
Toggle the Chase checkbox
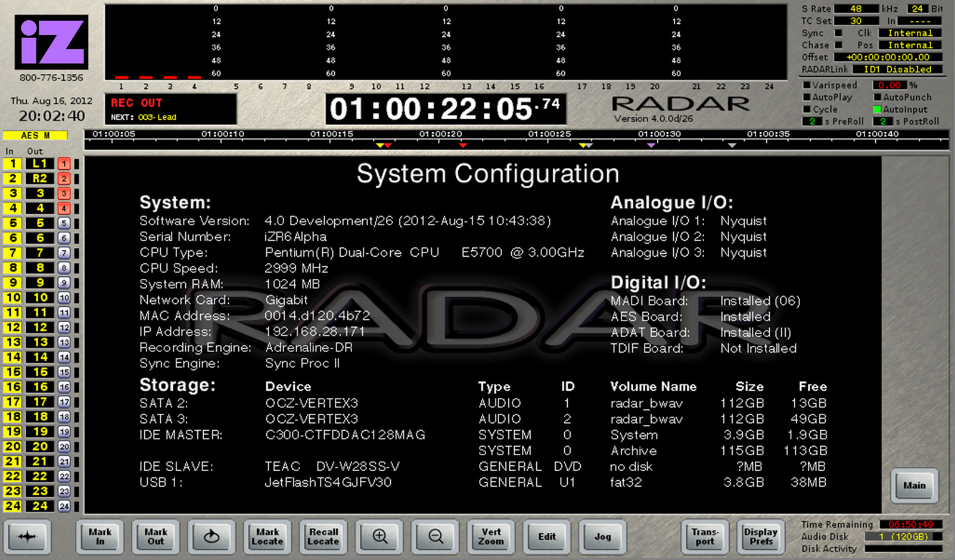click(839, 45)
